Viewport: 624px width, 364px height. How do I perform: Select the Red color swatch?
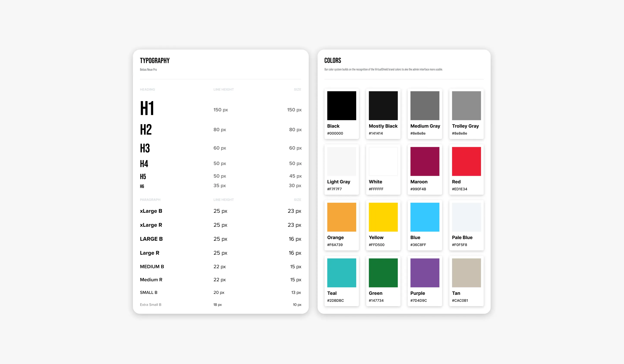pyautogui.click(x=466, y=161)
